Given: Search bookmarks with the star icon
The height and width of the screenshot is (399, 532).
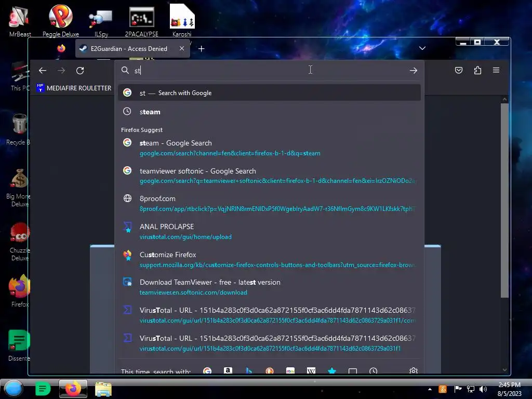Looking at the screenshot, I should (x=332, y=370).
